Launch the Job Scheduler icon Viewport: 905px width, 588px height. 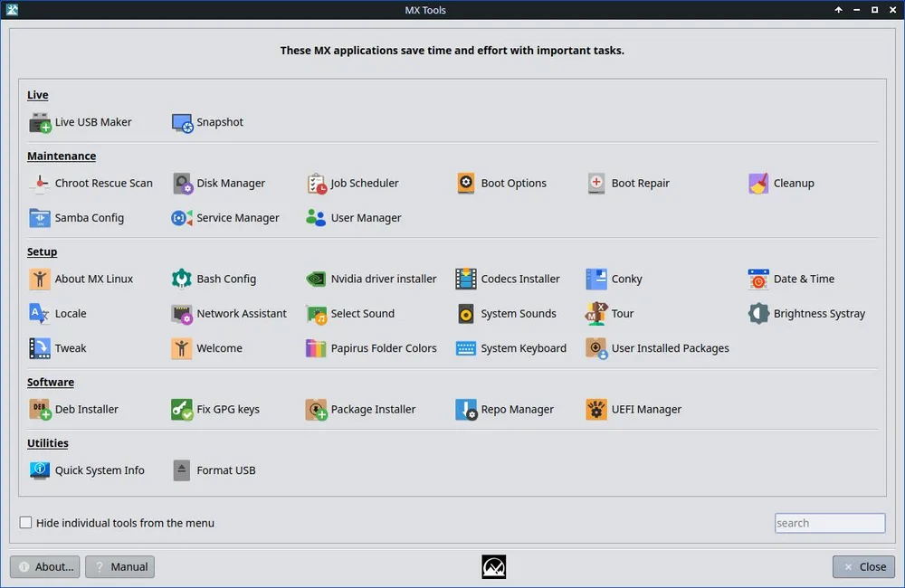click(x=316, y=184)
